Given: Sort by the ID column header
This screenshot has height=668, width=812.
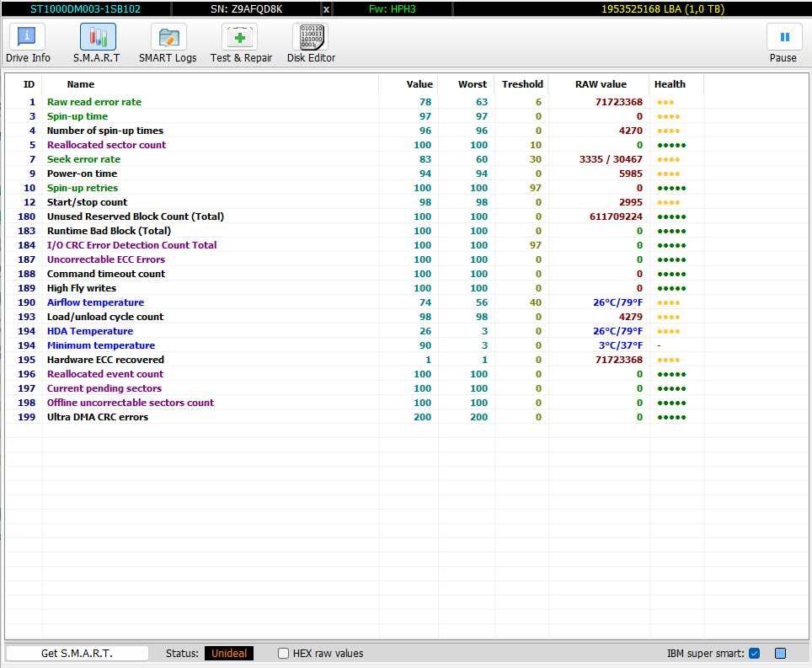Looking at the screenshot, I should pos(29,84).
